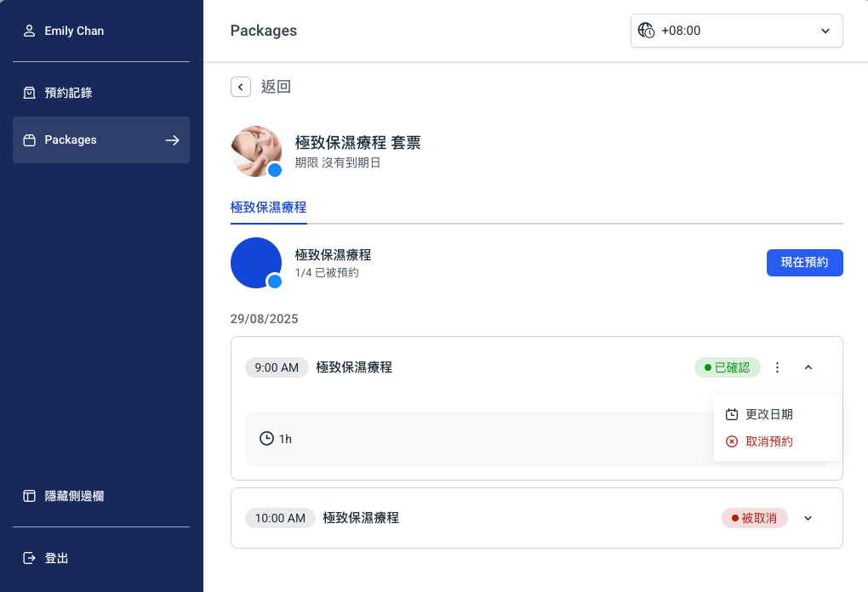Click the arrow icon on Packages item
This screenshot has height=592, width=868.
[x=172, y=140]
